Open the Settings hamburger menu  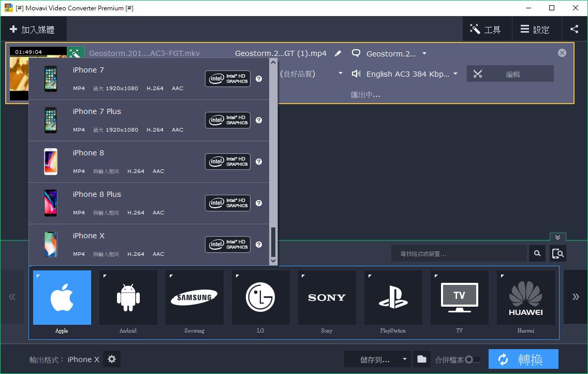click(536, 29)
